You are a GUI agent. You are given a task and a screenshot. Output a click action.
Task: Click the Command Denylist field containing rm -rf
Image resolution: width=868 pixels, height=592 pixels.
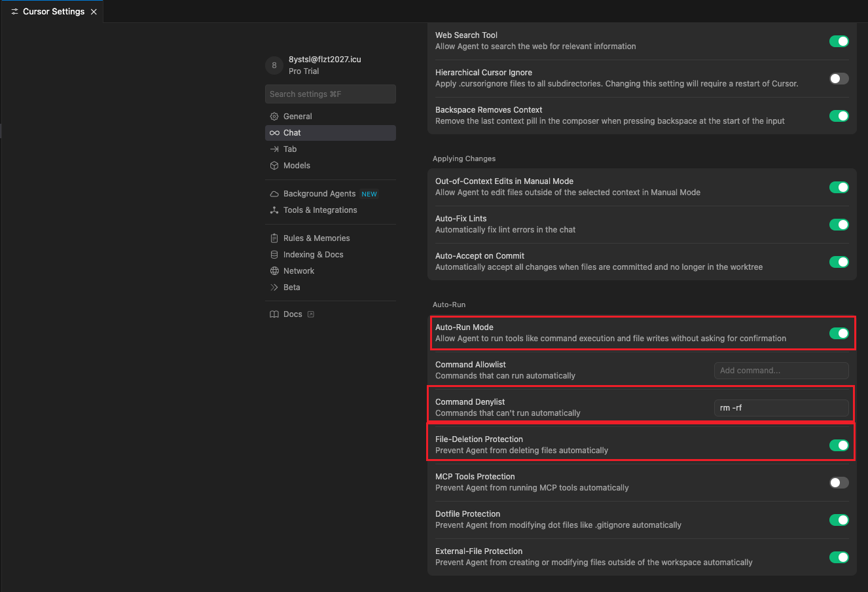782,408
